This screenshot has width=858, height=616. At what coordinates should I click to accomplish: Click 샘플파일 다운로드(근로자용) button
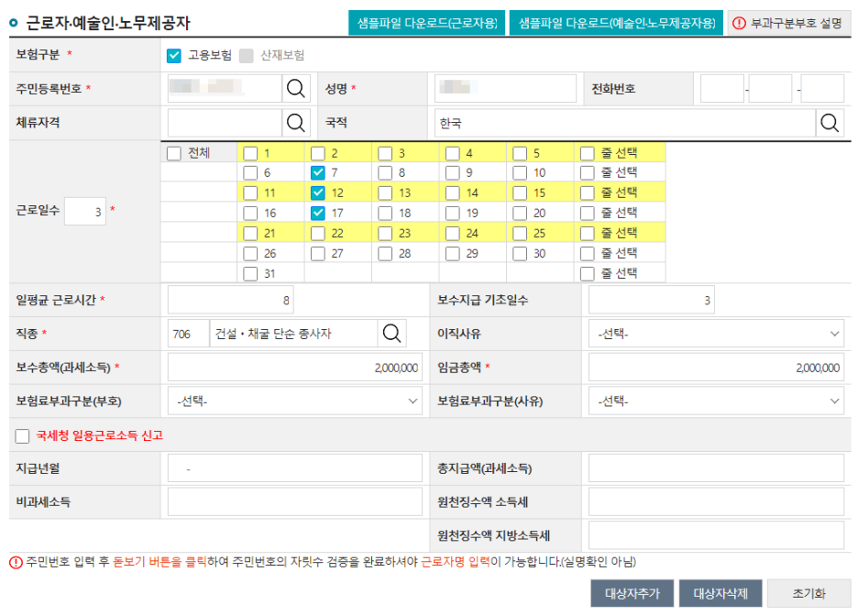point(427,23)
